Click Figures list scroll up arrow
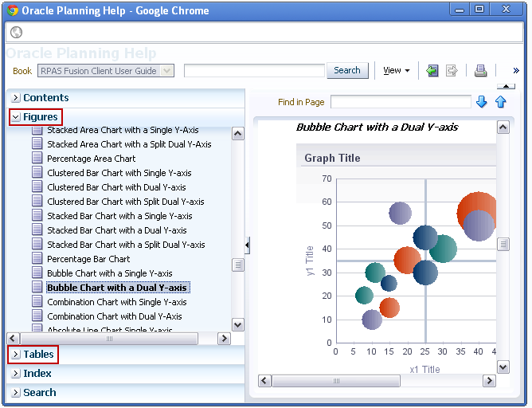Screen dimensions: 532x408 (x=238, y=134)
